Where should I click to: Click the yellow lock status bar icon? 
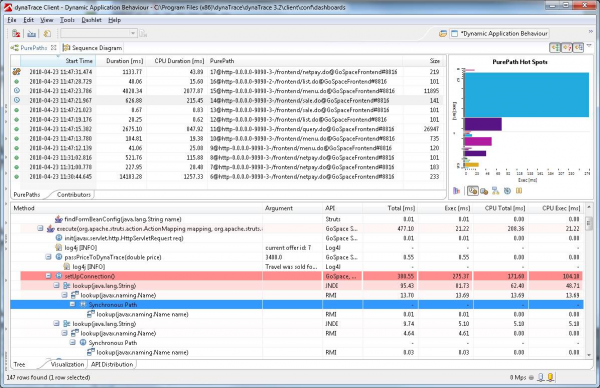tap(551, 377)
